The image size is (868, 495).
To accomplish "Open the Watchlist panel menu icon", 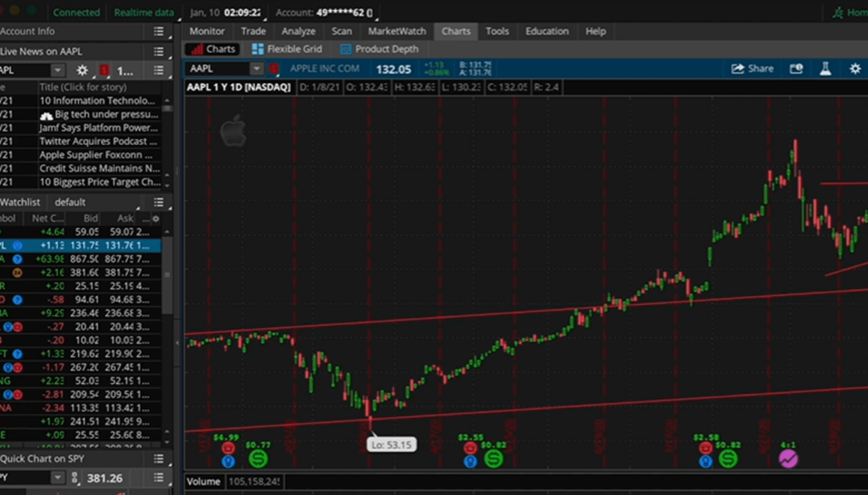I will tap(159, 203).
